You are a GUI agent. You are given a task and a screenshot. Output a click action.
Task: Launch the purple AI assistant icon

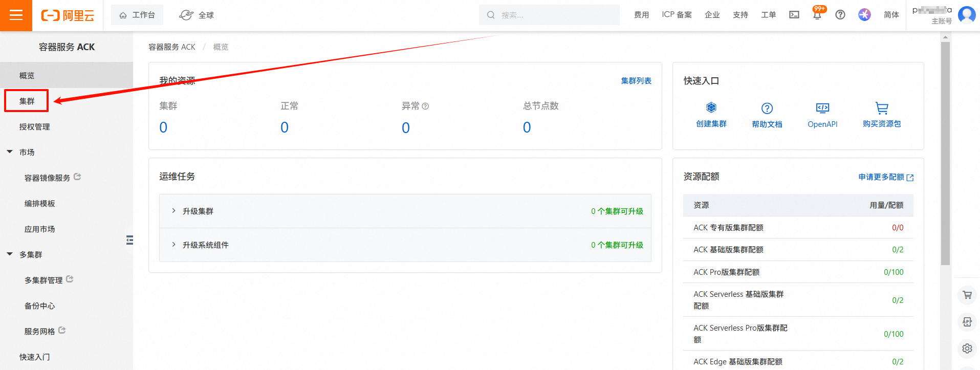(x=865, y=15)
